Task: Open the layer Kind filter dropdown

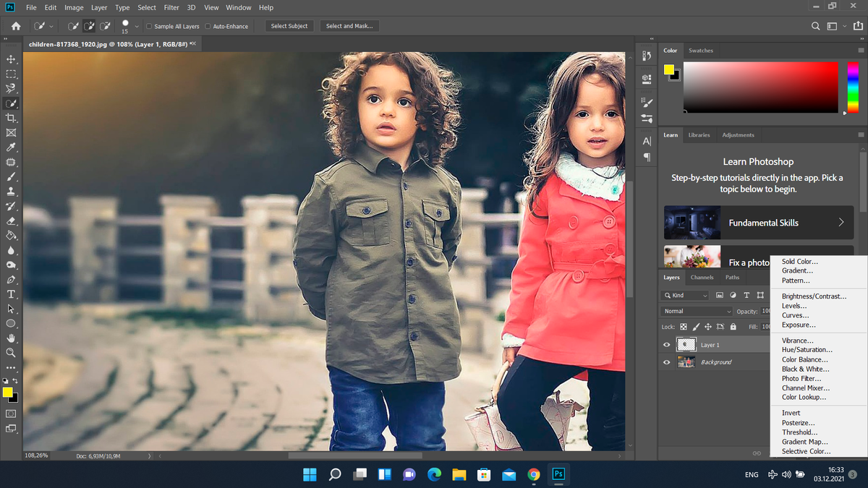Action: click(x=686, y=295)
